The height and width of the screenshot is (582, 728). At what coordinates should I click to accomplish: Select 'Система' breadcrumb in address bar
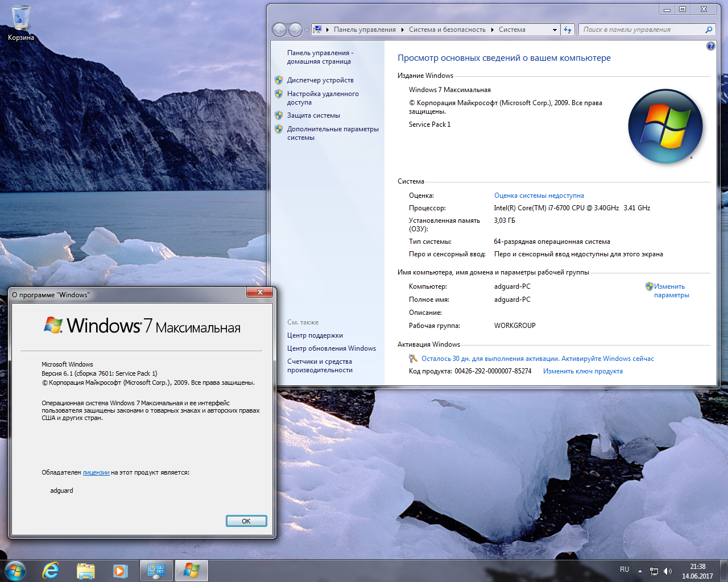pyautogui.click(x=512, y=30)
